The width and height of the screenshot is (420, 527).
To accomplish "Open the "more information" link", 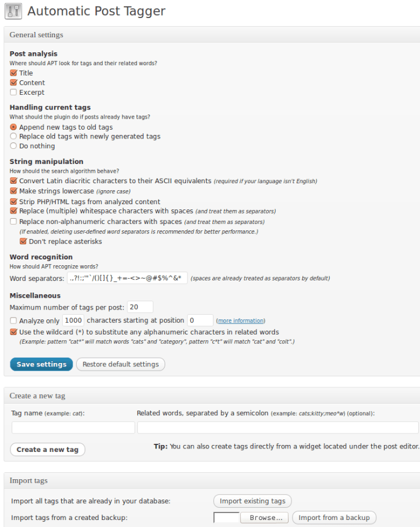I will pyautogui.click(x=241, y=320).
